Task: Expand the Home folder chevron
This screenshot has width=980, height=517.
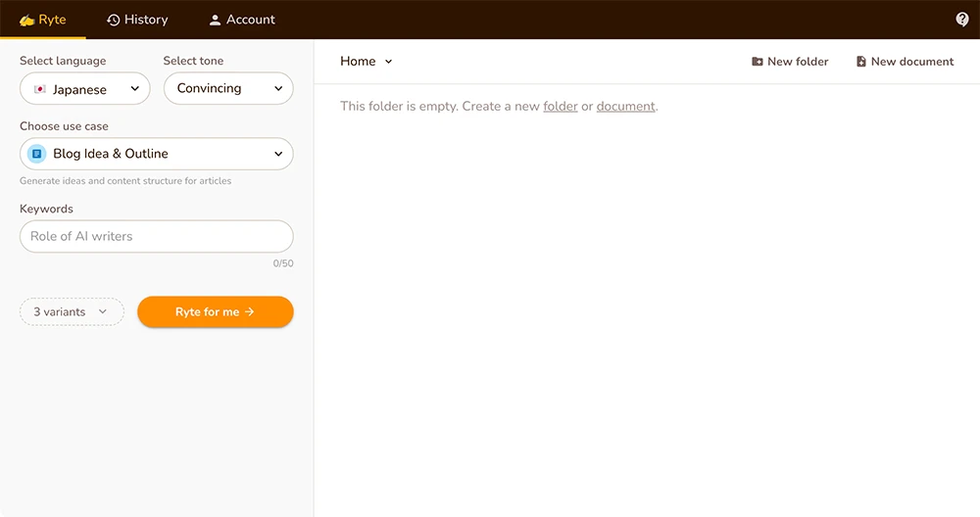Action: (388, 62)
